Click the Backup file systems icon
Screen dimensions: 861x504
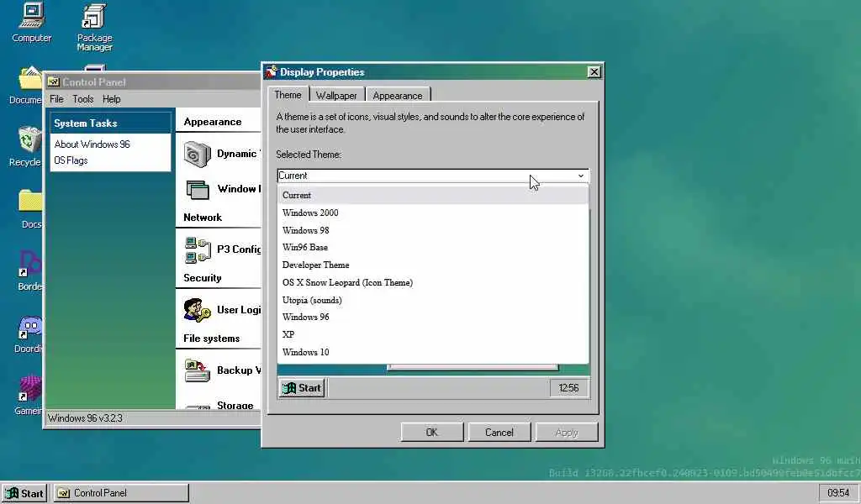tap(197, 370)
